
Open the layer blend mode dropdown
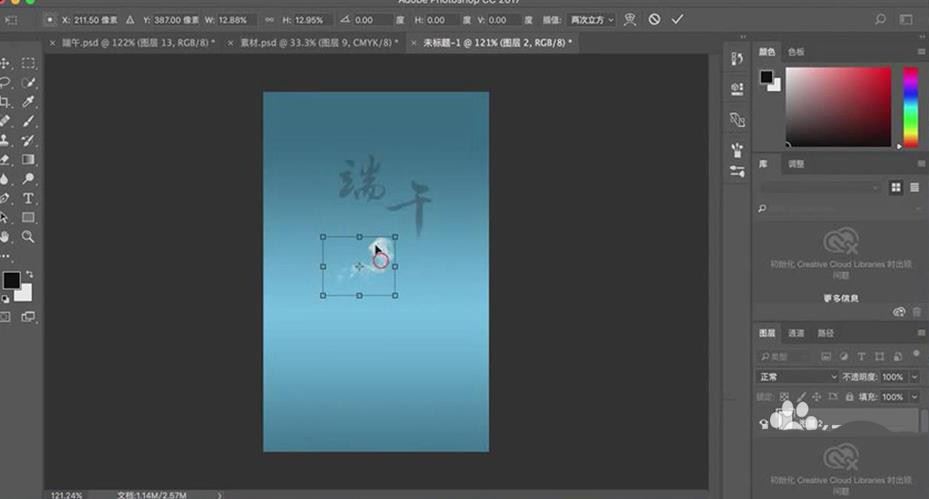click(x=797, y=377)
